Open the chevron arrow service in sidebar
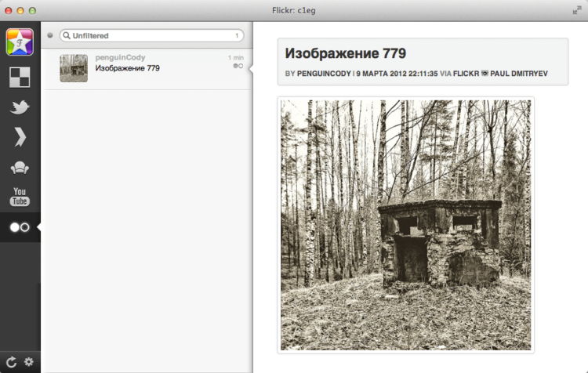The width and height of the screenshot is (588, 373). (20, 137)
